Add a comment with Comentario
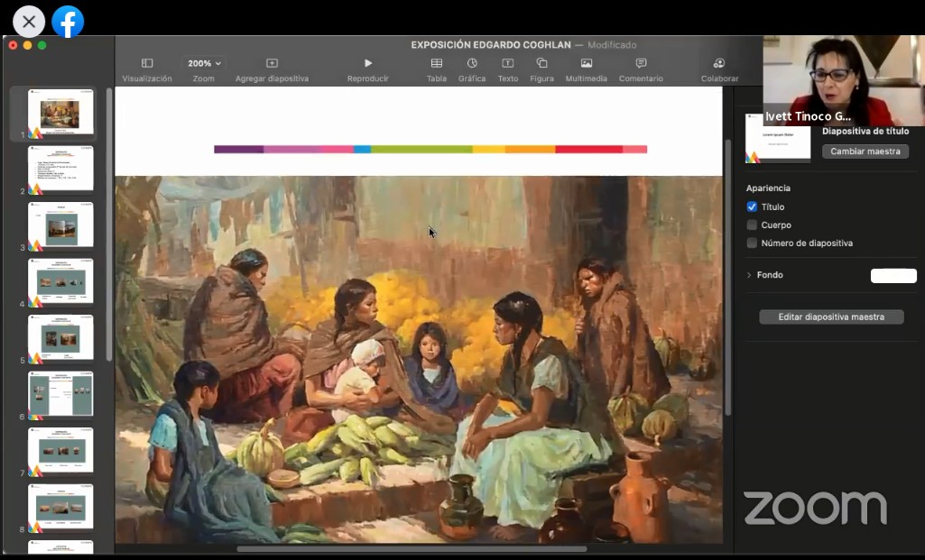Viewport: 925px width, 560px height. pos(642,69)
